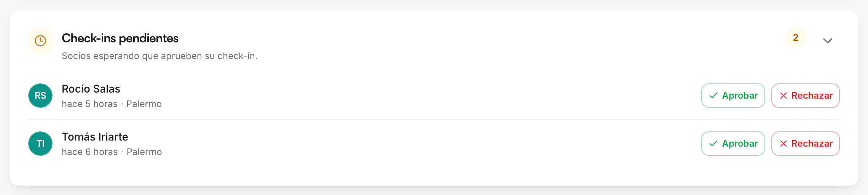868x195 pixels.
Task: Click the 'hace 5 horas' timestamp
Action: coord(89,104)
